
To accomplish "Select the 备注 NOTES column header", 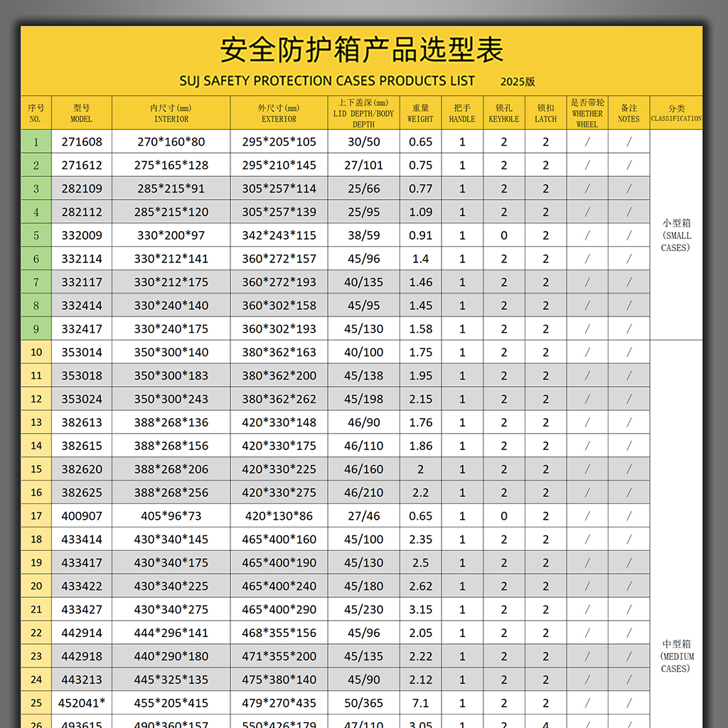I will tap(629, 113).
